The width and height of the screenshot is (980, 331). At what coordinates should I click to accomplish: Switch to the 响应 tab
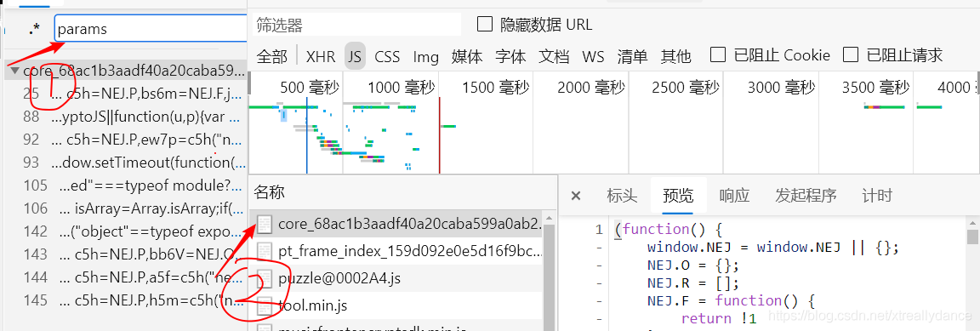(x=734, y=196)
